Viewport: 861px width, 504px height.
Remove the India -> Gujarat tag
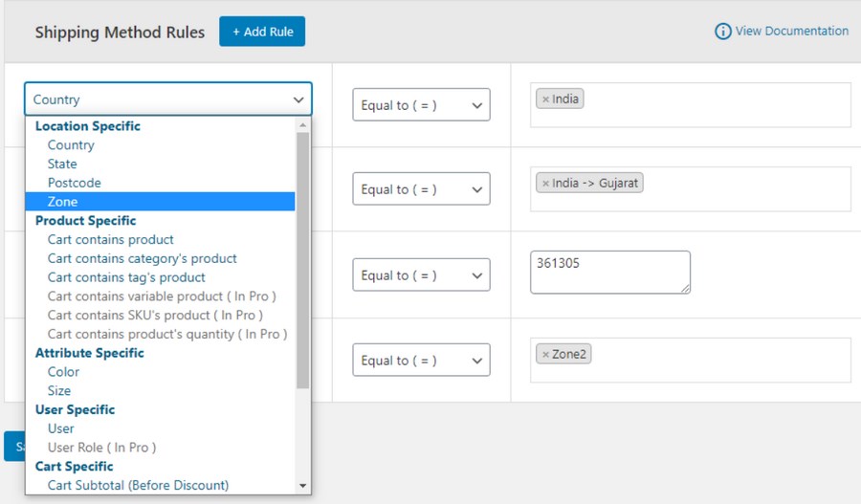[545, 184]
